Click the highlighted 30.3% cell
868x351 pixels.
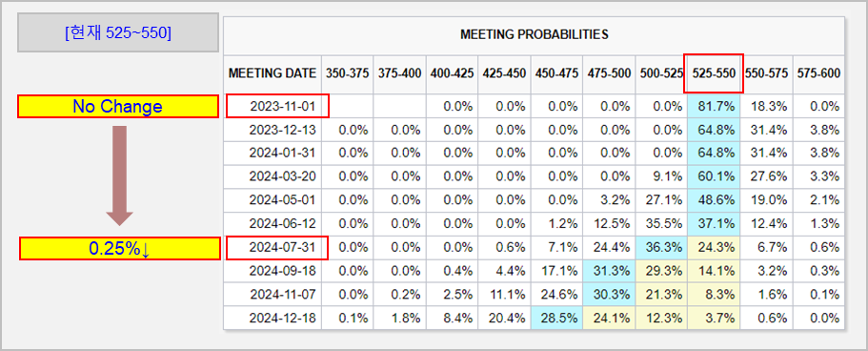click(609, 295)
